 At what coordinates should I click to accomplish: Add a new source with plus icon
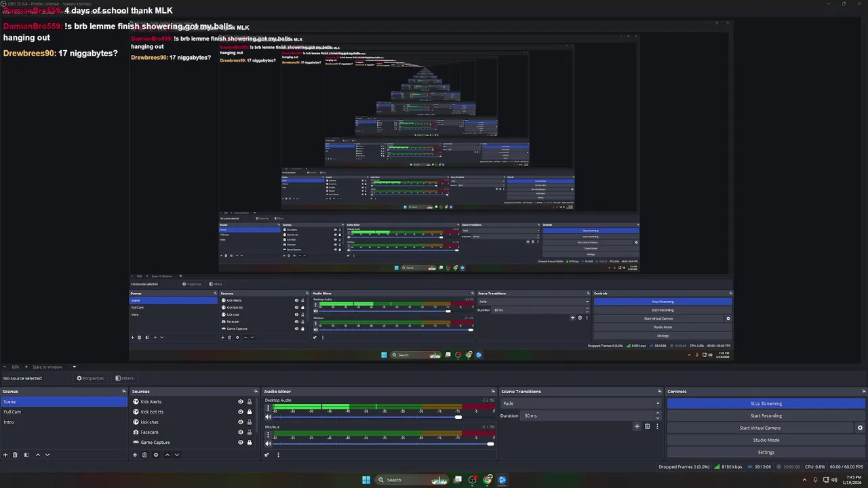pos(135,455)
